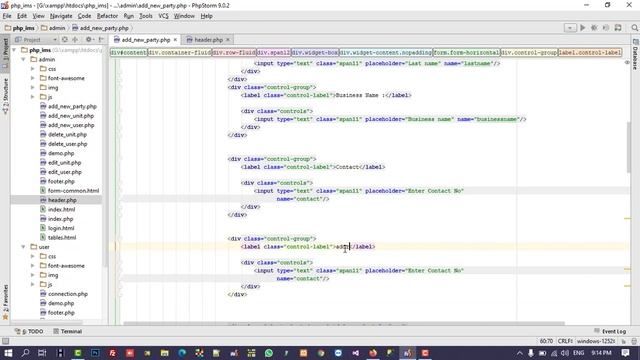Click the Debug bug icon in toolbar
Image resolution: width=640 pixels, height=360 pixels.
(594, 28)
